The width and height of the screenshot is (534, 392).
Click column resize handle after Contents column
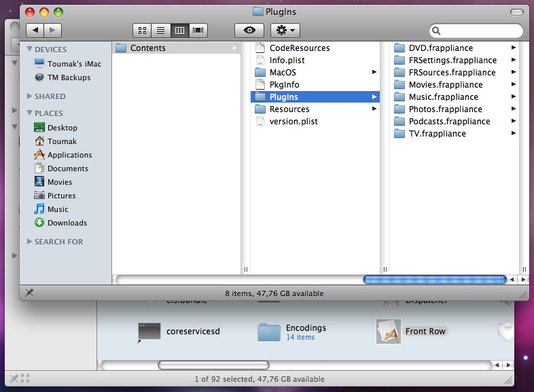pos(245,270)
